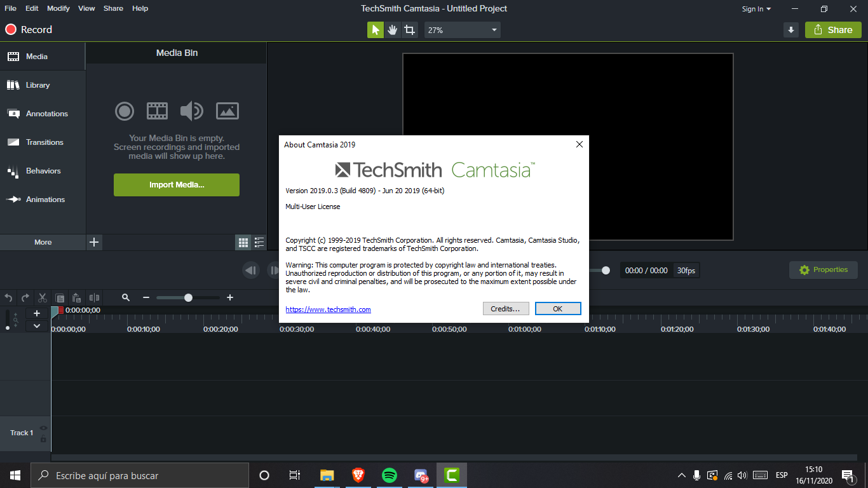The width and height of the screenshot is (868, 488).
Task: Open the canvas zoom 27% dropdown
Action: [463, 30]
